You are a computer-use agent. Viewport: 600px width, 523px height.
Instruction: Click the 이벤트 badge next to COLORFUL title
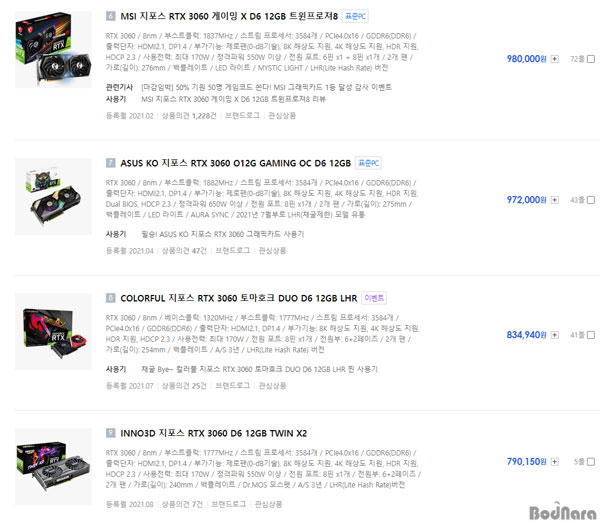(x=374, y=298)
